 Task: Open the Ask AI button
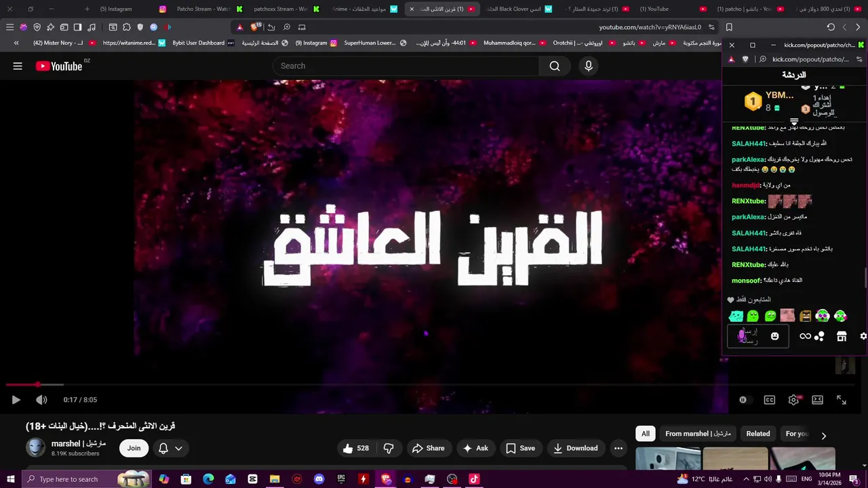click(x=475, y=448)
